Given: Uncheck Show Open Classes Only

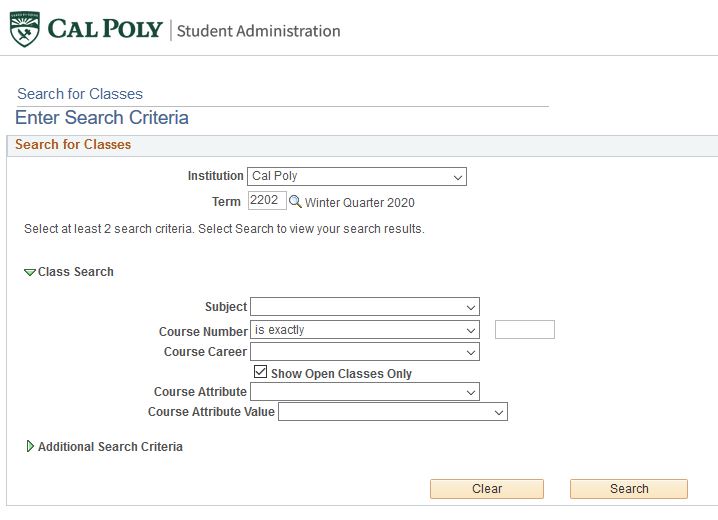Looking at the screenshot, I should pos(260,371).
